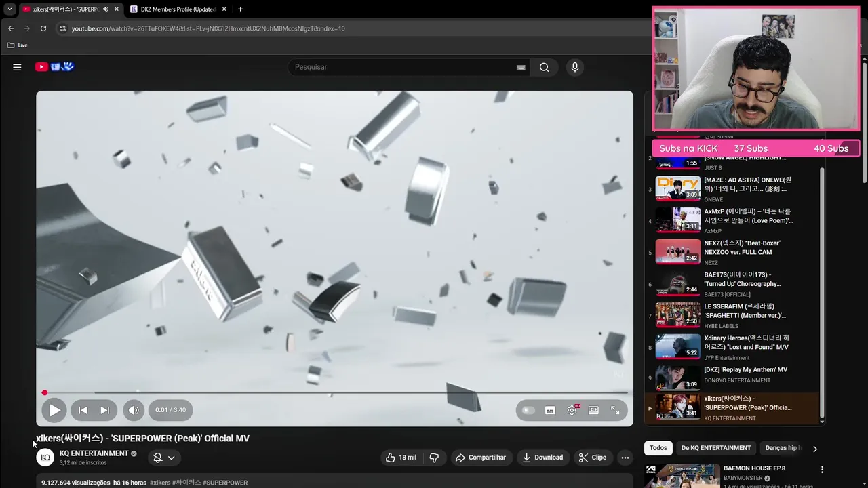868x488 pixels.
Task: Open the player settings gear
Action: [x=572, y=410]
